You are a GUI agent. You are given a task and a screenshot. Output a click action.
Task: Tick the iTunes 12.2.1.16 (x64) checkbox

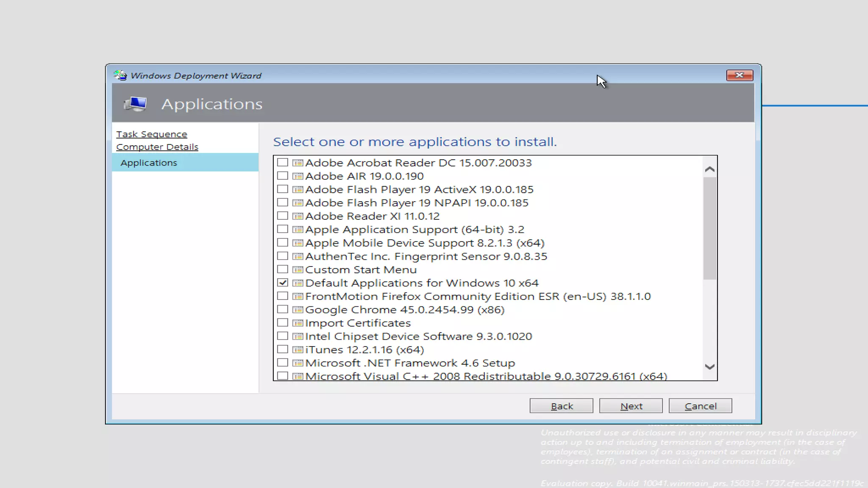point(283,349)
